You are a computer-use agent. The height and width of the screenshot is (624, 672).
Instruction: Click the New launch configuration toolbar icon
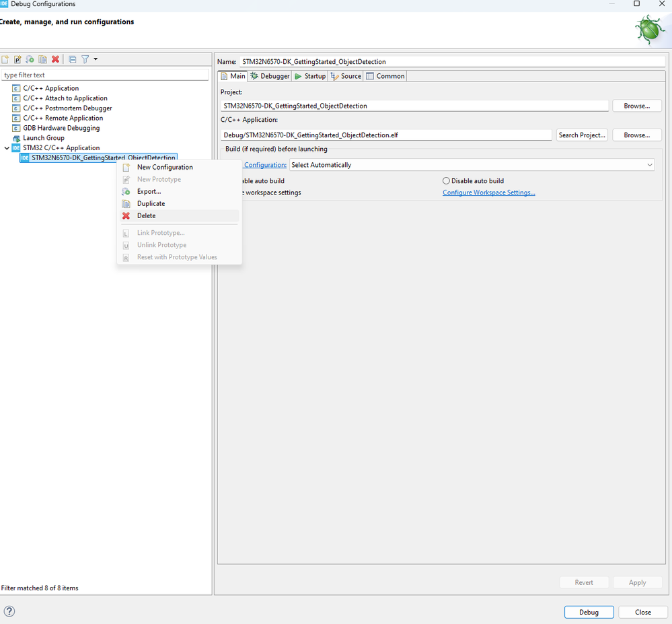[x=5, y=59]
